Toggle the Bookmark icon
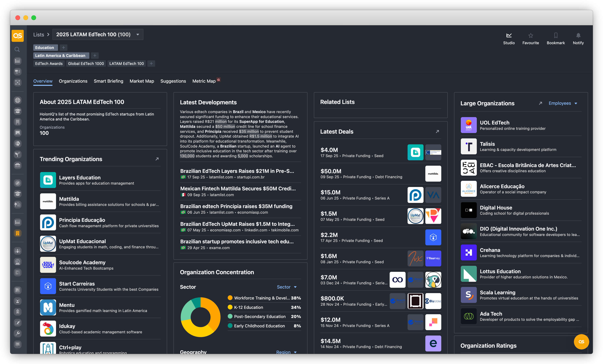This screenshot has height=364, width=603. tap(556, 35)
